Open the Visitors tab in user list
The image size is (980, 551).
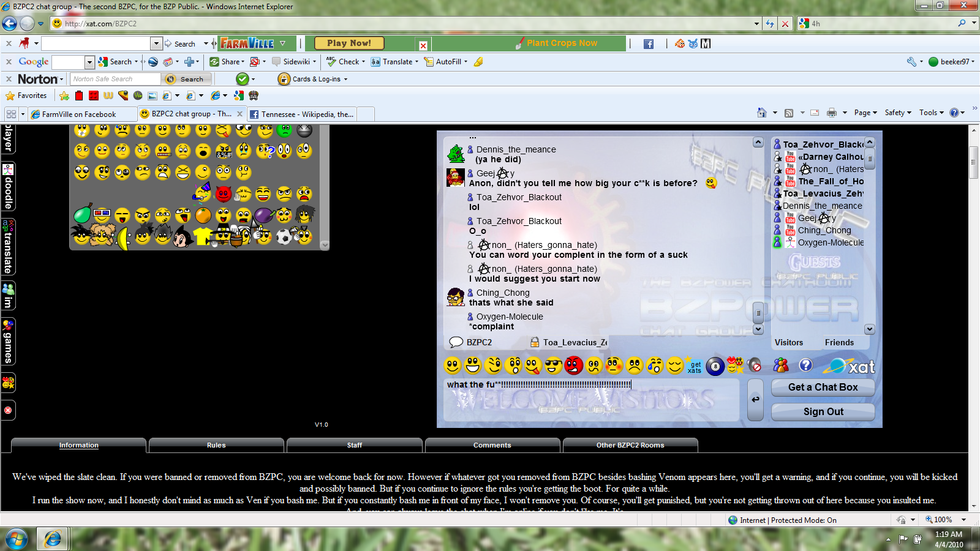[x=789, y=342]
